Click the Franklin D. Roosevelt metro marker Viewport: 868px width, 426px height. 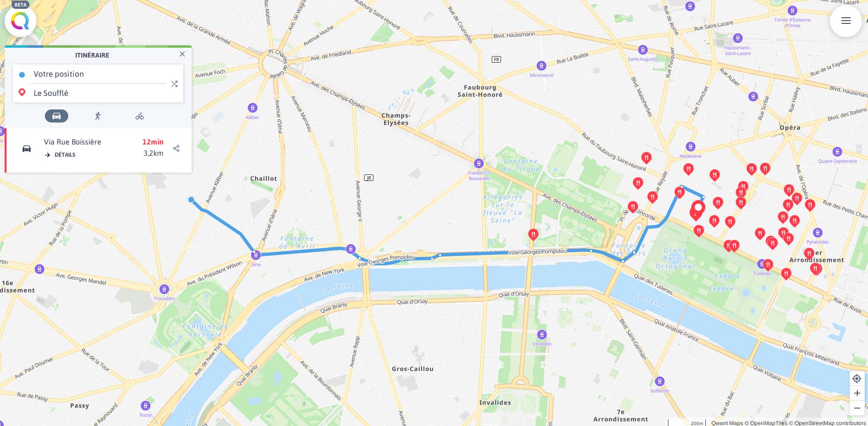[479, 163]
